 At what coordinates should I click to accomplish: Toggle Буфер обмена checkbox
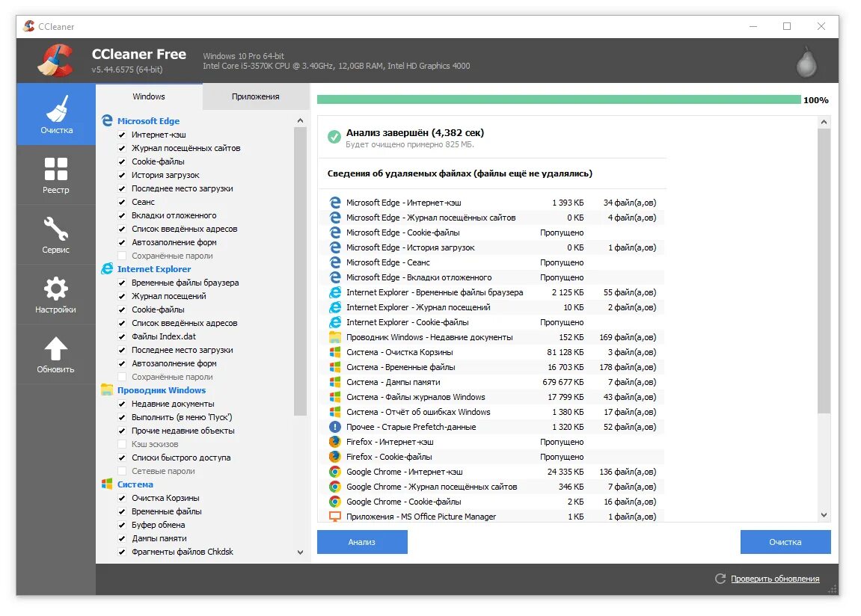[x=122, y=525]
